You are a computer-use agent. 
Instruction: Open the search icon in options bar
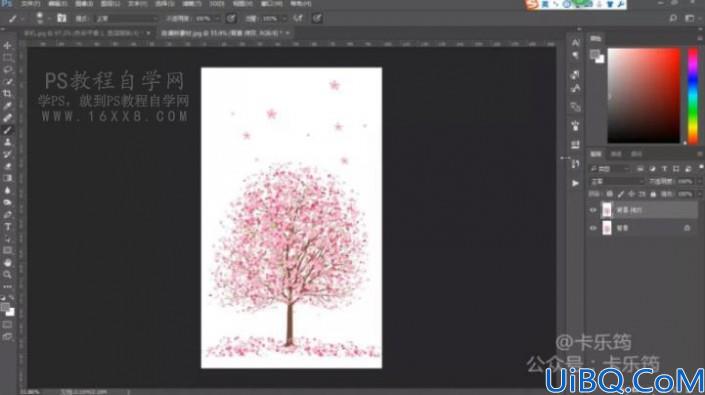(x=673, y=18)
